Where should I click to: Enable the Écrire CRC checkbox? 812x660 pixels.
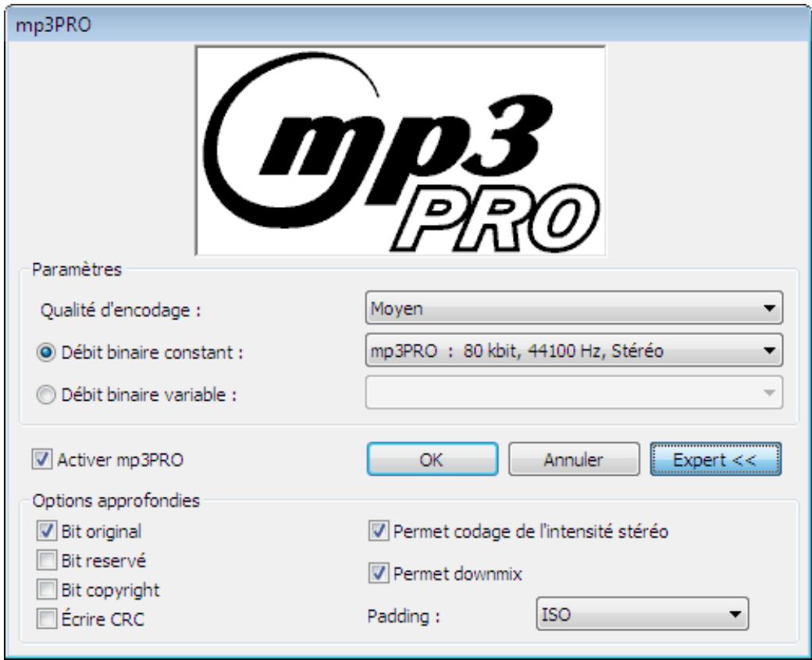point(47,619)
